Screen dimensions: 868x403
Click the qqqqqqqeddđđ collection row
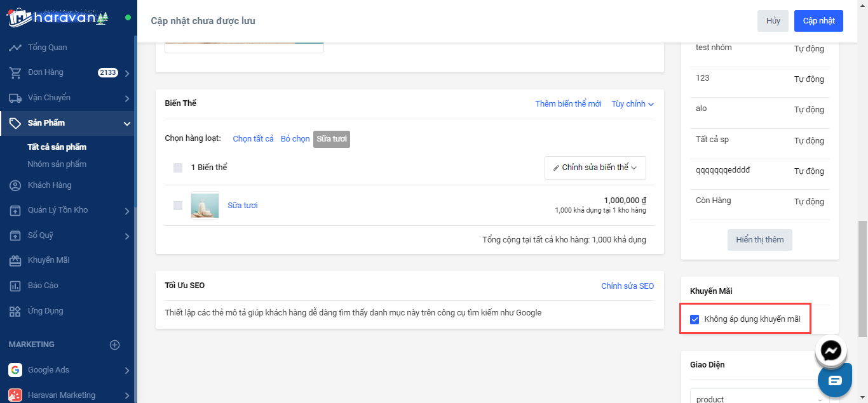(760, 171)
